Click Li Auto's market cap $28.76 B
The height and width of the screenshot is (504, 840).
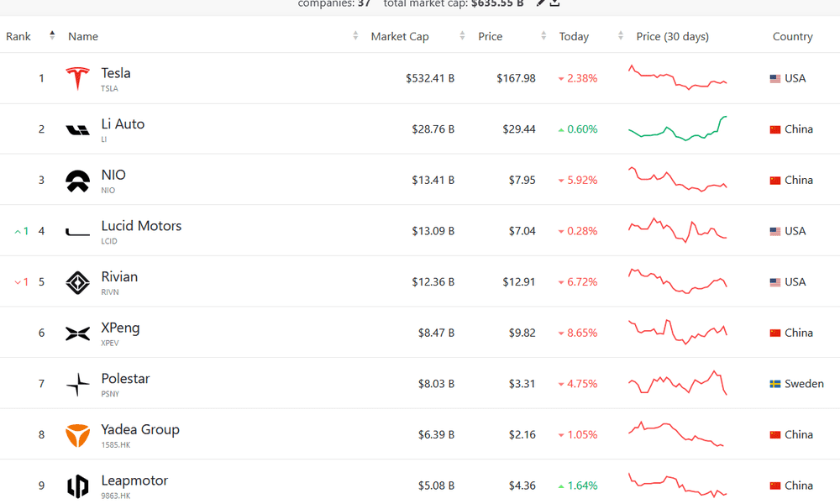pos(433,129)
